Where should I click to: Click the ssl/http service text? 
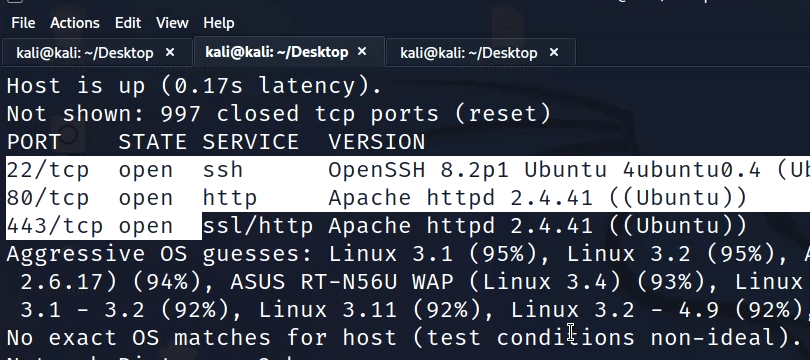point(258,226)
